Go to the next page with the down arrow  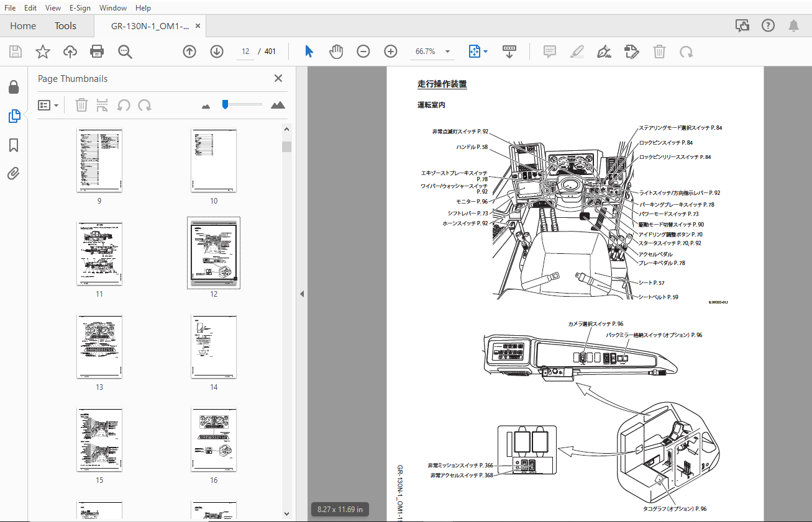click(x=216, y=52)
